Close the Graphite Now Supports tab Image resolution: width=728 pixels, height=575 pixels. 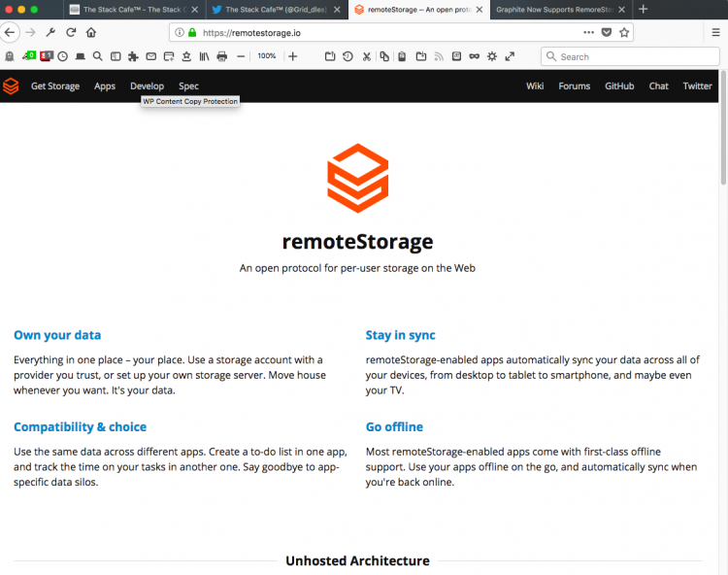621,10
